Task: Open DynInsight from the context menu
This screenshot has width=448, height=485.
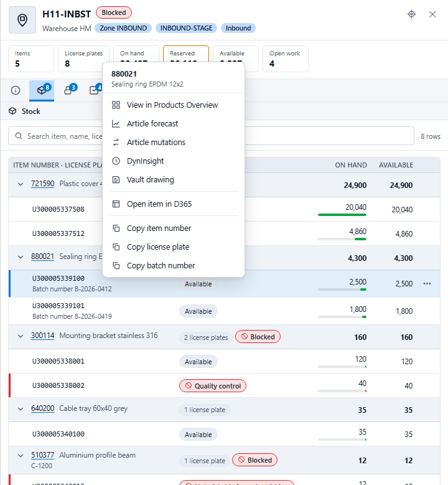Action: (x=174, y=161)
